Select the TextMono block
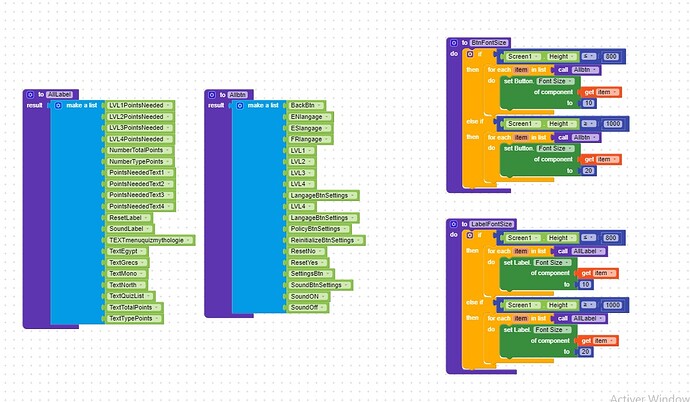Screen dimensions: 690x402 pos(126,274)
